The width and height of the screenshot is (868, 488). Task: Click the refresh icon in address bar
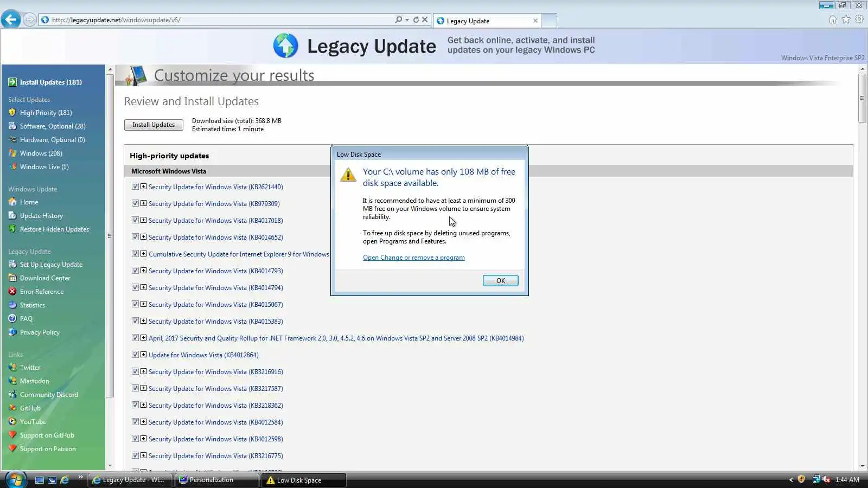416,20
